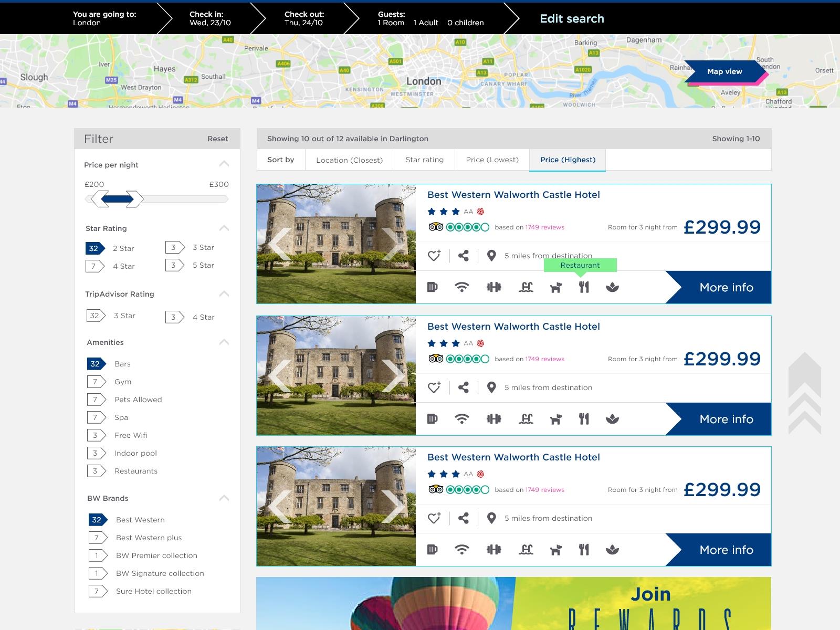Click the pets allowed dog icon in the first hotel card
Screen dimensions: 840x630
coord(555,287)
